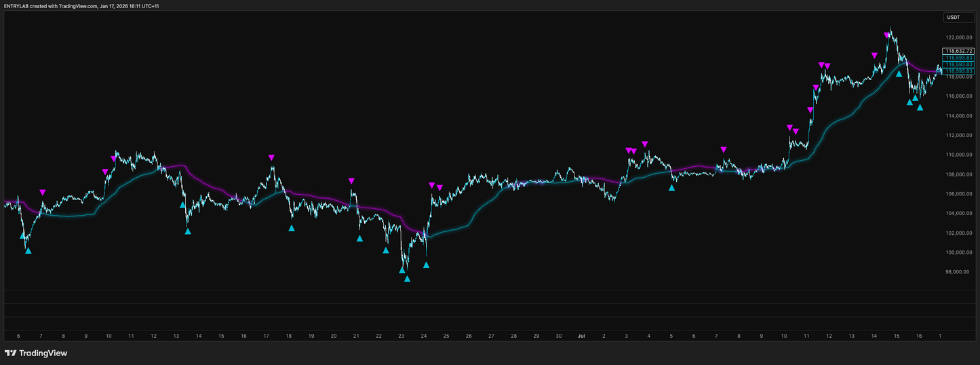
Task: Click the 30 date label on the time axis
Action: (558, 336)
